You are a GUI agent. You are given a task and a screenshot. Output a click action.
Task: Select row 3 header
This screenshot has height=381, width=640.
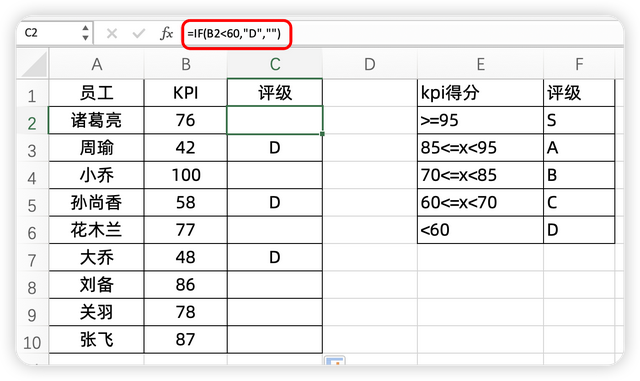pos(32,148)
